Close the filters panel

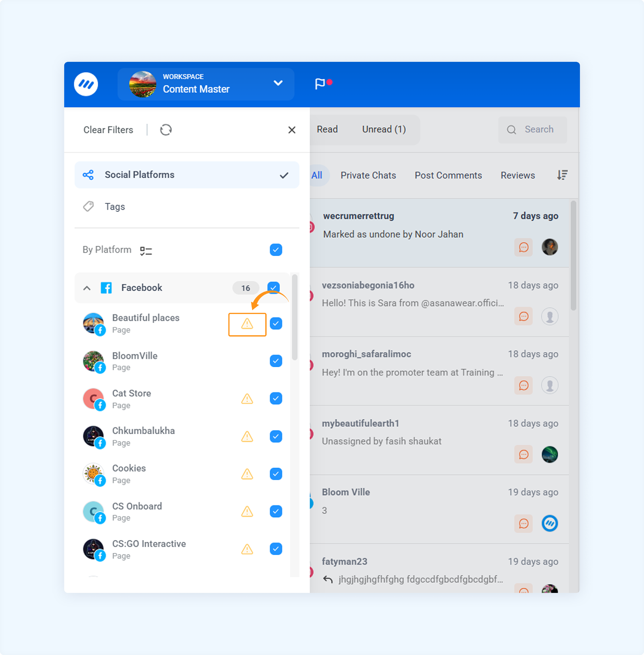coord(292,130)
